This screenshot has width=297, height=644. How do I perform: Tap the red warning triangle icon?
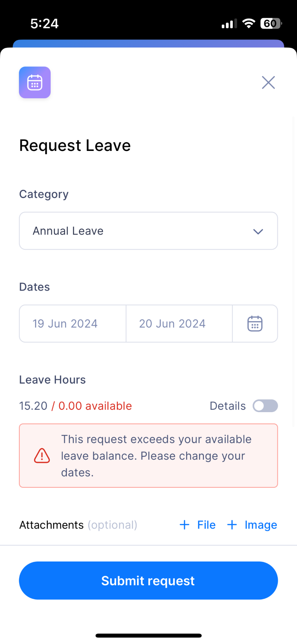click(x=42, y=456)
